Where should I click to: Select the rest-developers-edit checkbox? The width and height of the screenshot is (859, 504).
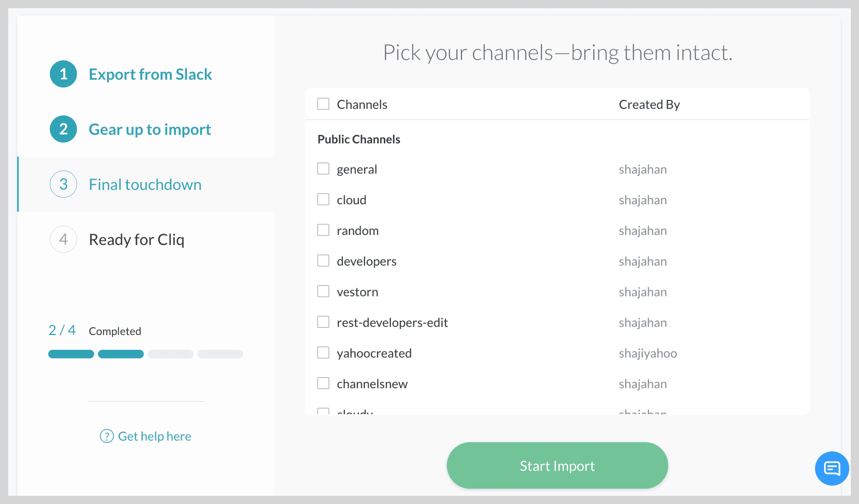[x=323, y=322]
